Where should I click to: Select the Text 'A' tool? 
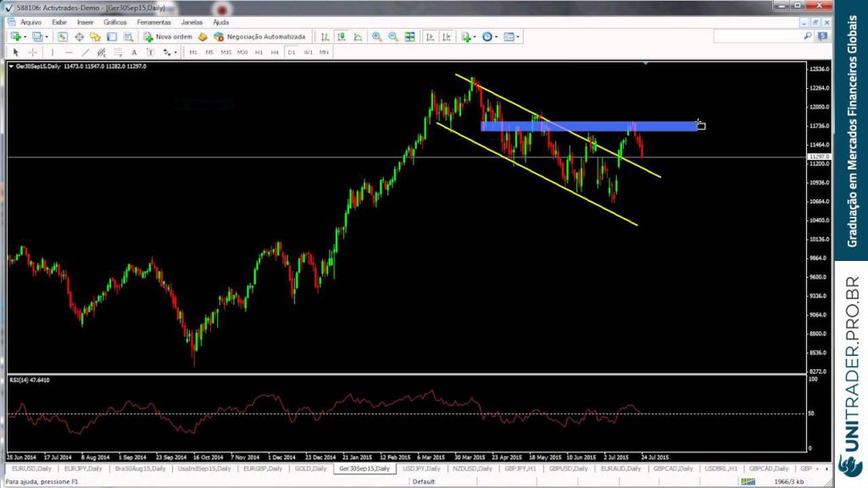click(134, 52)
